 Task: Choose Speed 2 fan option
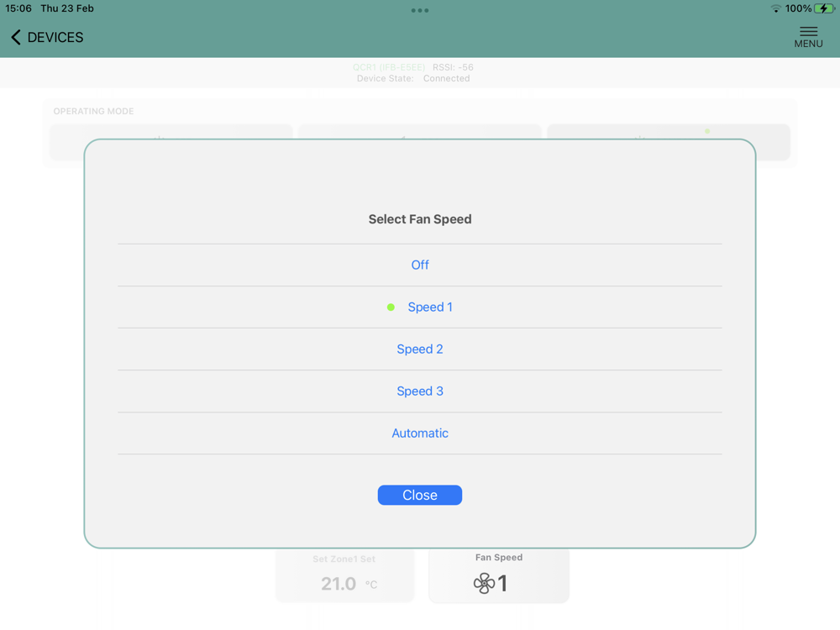coord(420,349)
